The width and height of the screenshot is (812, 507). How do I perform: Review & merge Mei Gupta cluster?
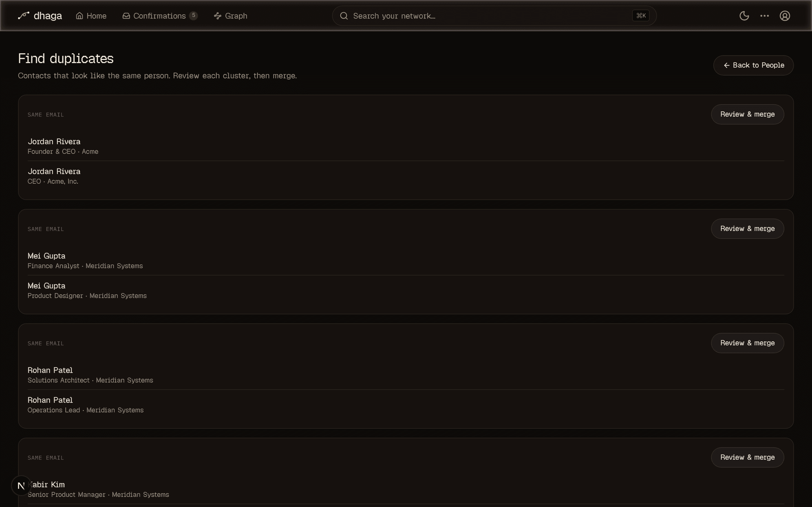[747, 229]
